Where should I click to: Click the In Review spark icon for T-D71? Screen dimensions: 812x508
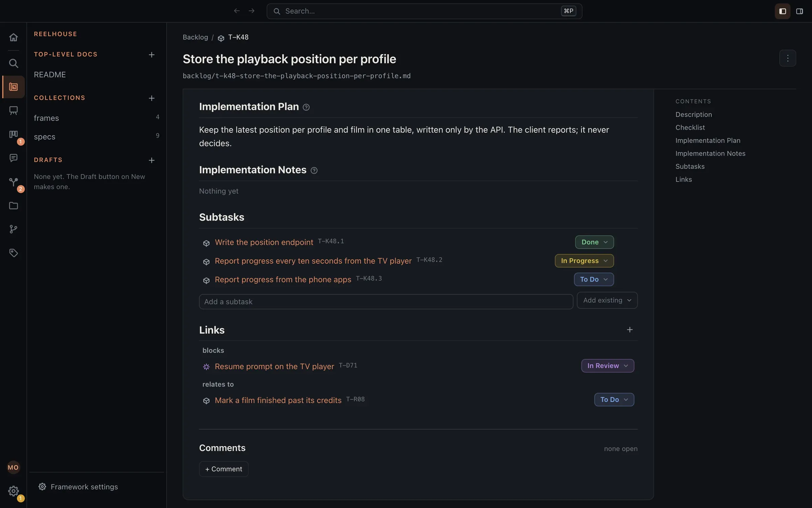pyautogui.click(x=206, y=367)
